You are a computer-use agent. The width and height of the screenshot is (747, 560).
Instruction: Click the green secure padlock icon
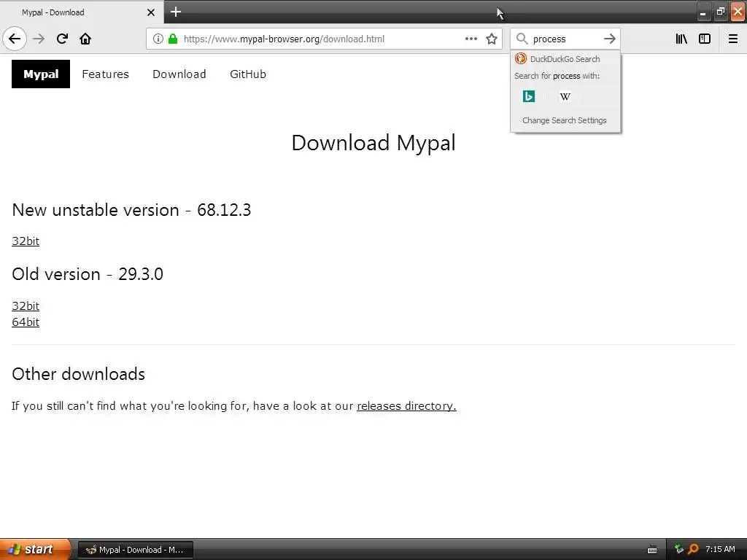pyautogui.click(x=173, y=39)
